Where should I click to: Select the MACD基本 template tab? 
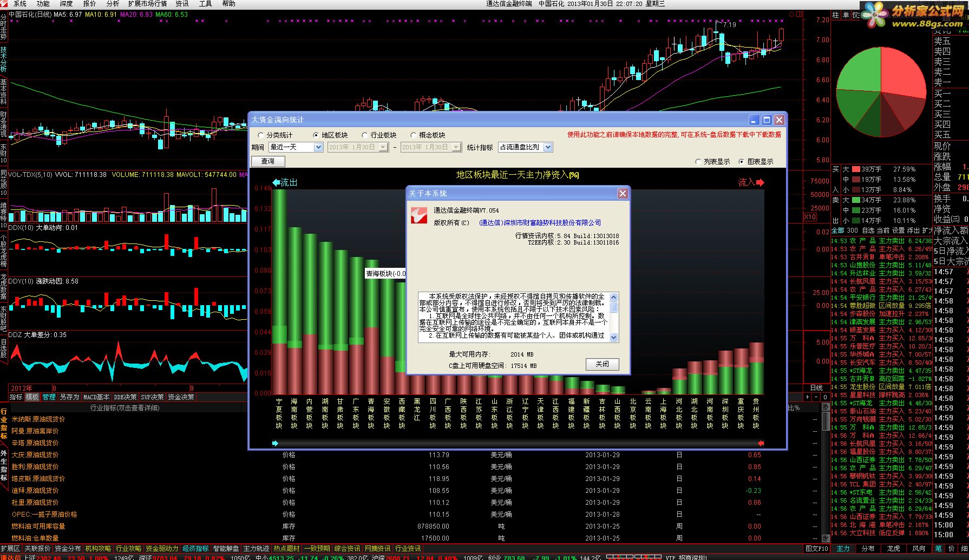tap(96, 397)
